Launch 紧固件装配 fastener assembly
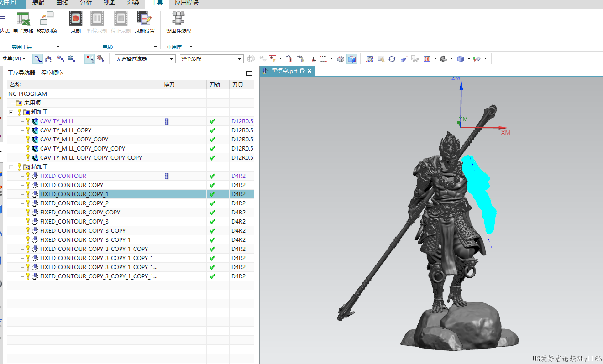The height and width of the screenshot is (364, 603). pyautogui.click(x=178, y=23)
